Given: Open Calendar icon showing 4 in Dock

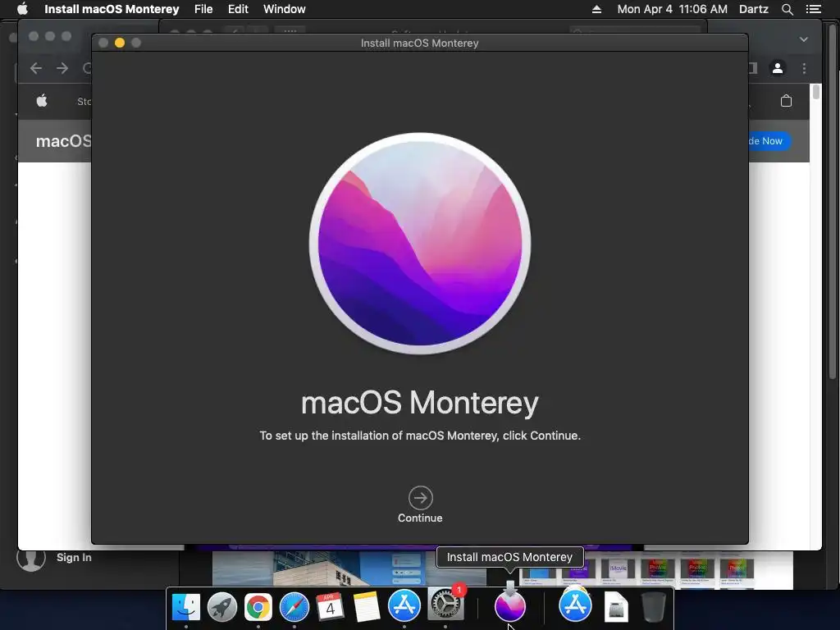Looking at the screenshot, I should pyautogui.click(x=330, y=606).
